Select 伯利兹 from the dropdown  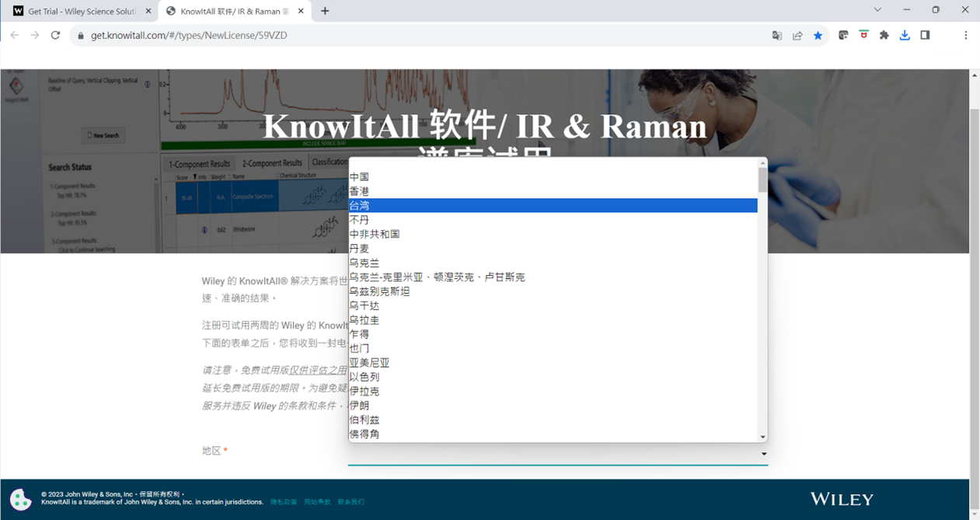tap(553, 420)
